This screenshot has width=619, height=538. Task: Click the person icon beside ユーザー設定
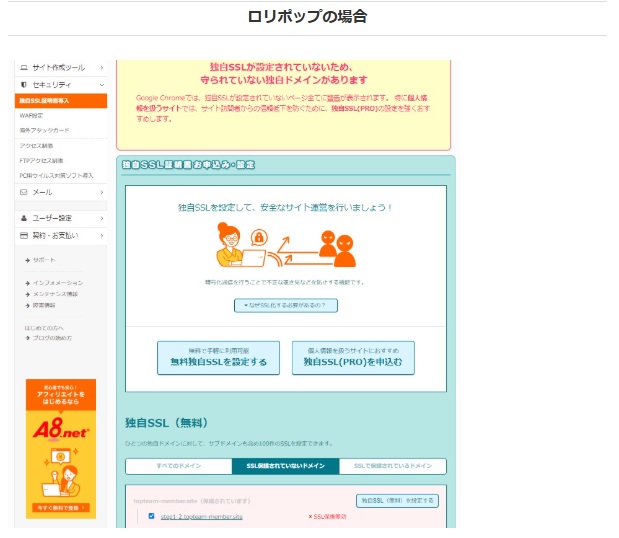pos(23,218)
